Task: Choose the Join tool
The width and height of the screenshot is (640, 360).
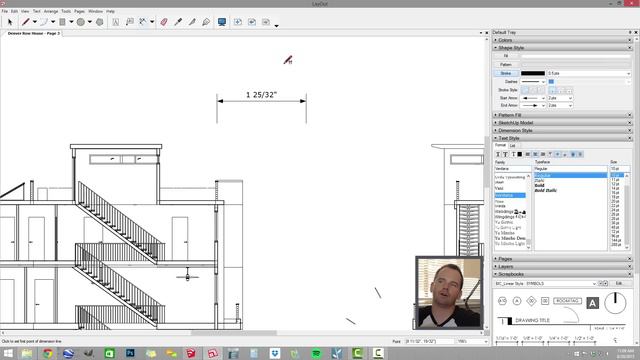Action: tap(206, 22)
